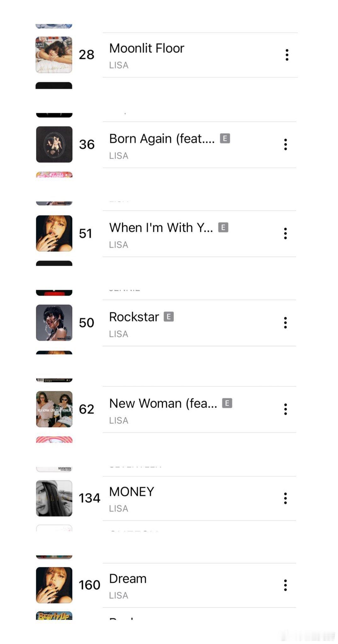Select the When I'm With Y... track title
The height and width of the screenshot is (644, 338).
[161, 228]
